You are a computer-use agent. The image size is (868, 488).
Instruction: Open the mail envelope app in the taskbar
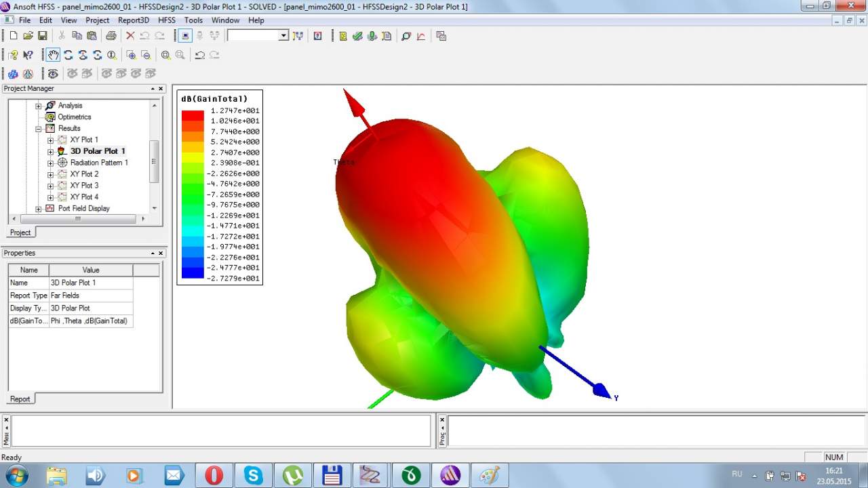point(174,475)
